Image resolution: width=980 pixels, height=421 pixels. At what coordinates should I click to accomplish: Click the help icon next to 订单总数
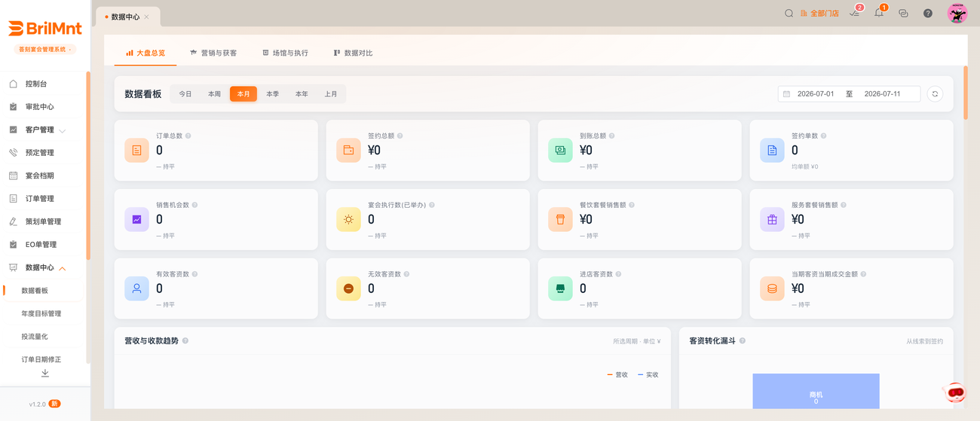[x=188, y=136]
